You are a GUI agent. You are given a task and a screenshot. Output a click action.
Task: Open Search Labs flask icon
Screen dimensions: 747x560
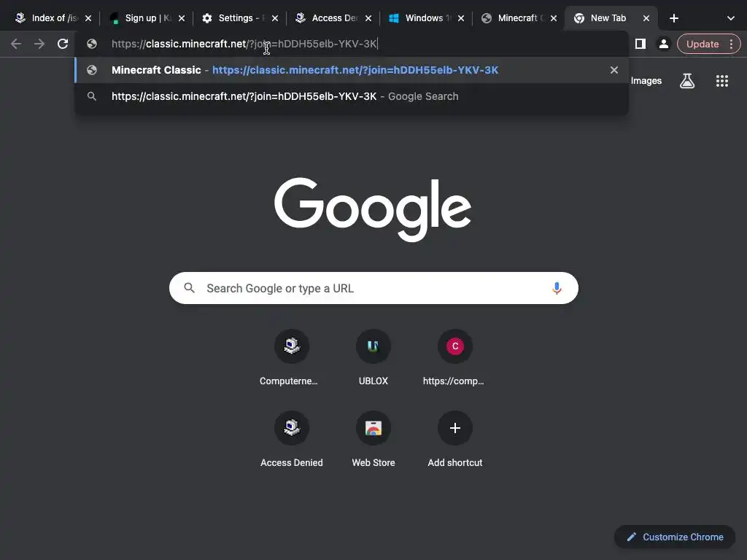tap(687, 81)
